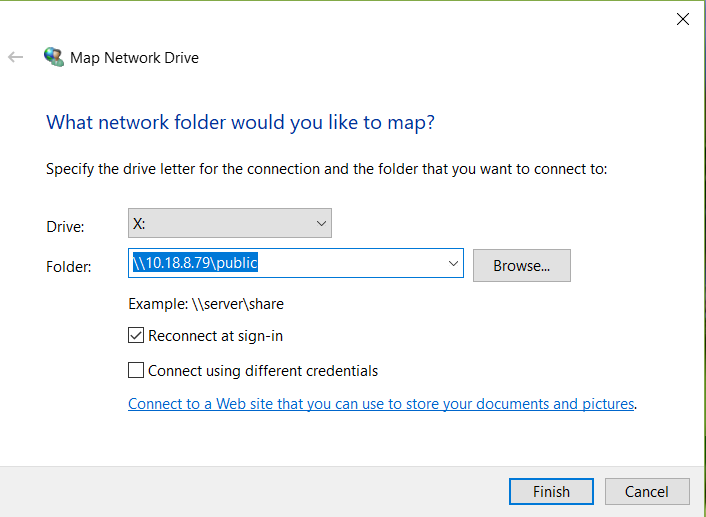Click the 'Specify the drive letter' instruction text

click(x=326, y=169)
